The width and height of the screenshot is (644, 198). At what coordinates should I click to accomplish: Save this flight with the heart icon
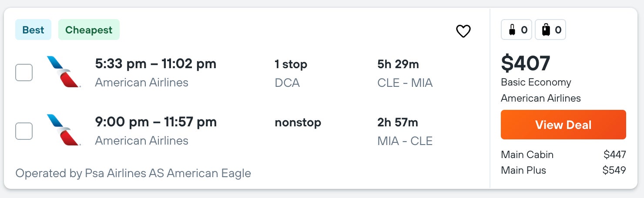[x=463, y=31]
